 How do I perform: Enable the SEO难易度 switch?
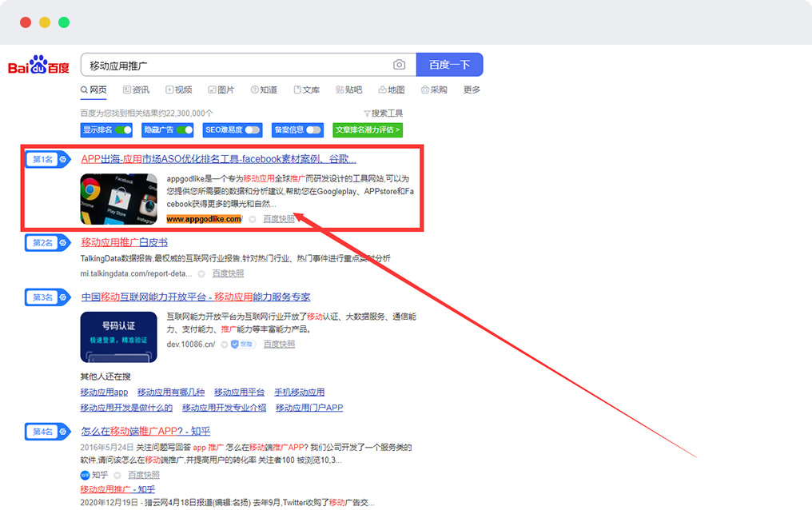tap(253, 130)
